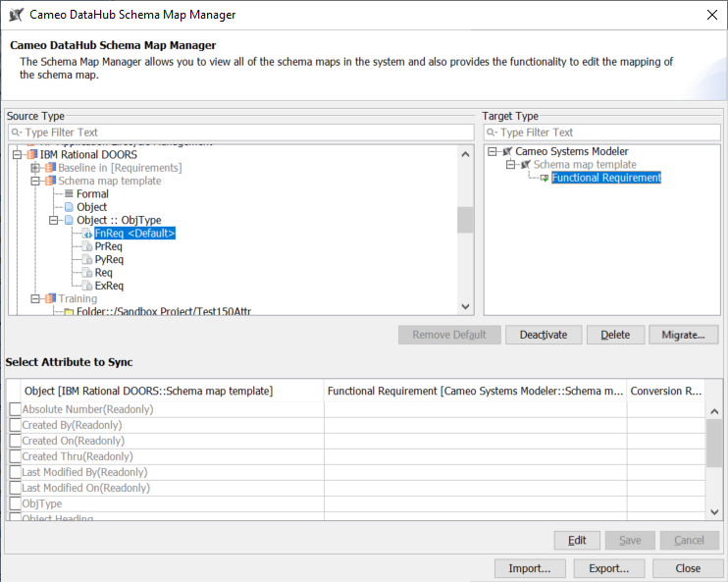Viewport: 728px width, 582px height.
Task: Click the Object :: ObjType document icon
Action: pos(69,220)
